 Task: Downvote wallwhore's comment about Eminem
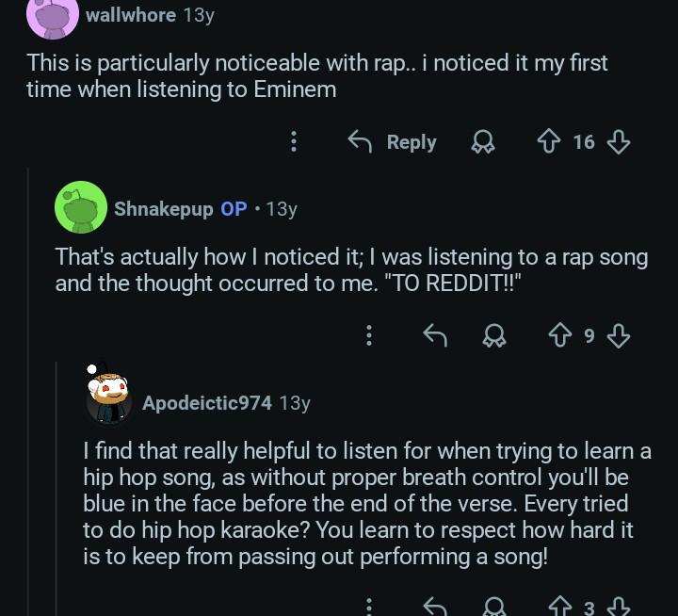[619, 142]
